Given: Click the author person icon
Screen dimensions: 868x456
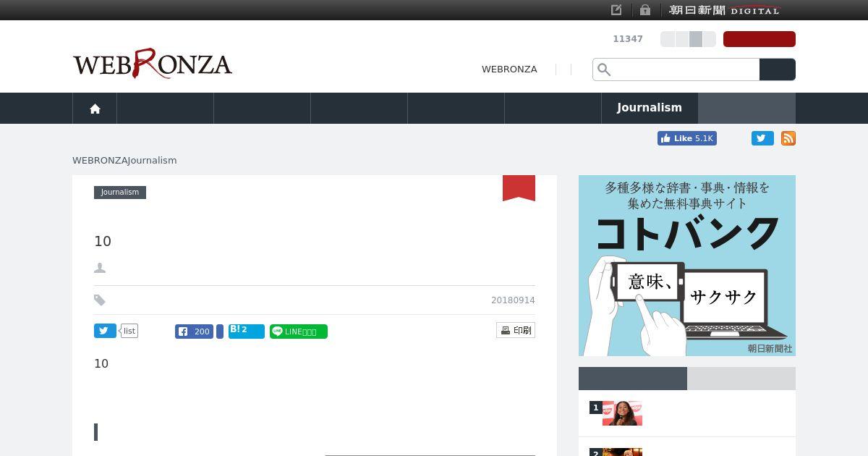Looking at the screenshot, I should [100, 268].
